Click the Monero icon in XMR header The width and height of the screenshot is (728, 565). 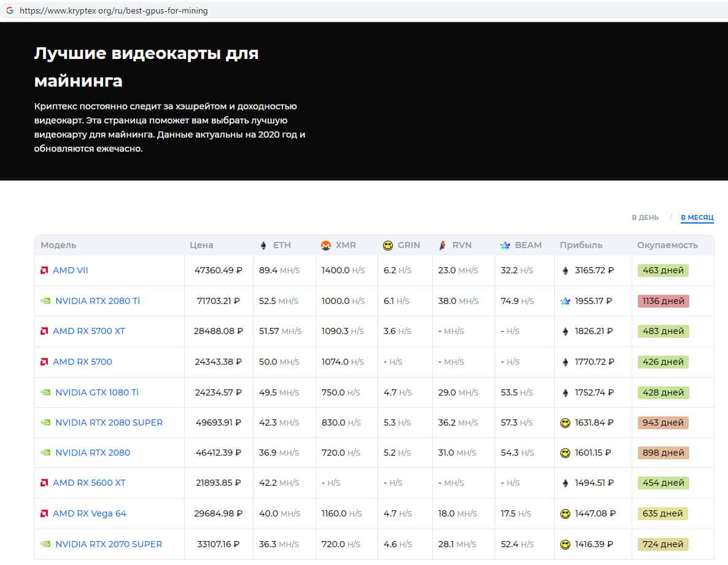point(326,246)
